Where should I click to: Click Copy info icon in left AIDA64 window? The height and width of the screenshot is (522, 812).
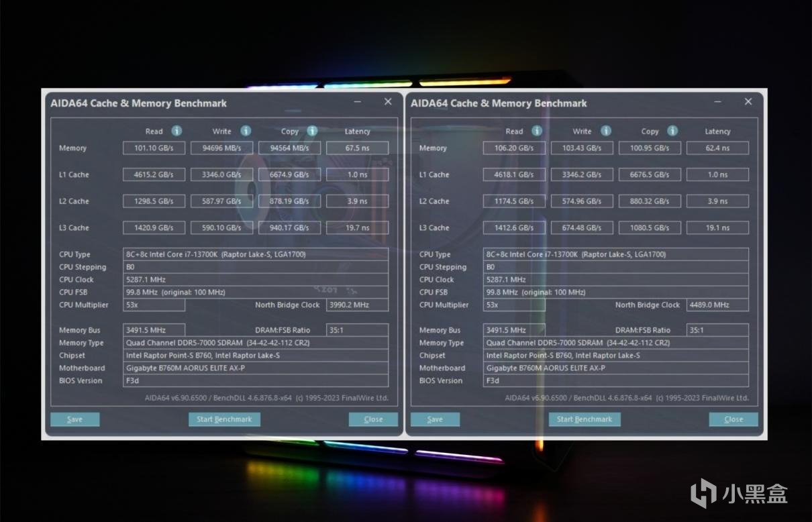312,131
